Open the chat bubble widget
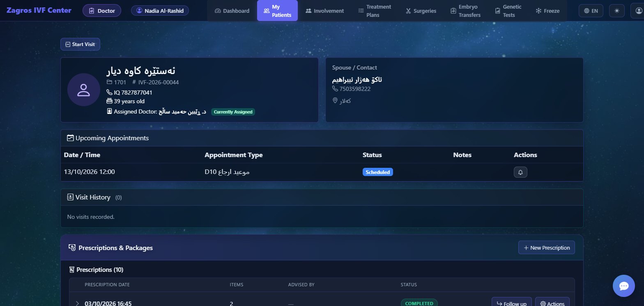 click(x=623, y=286)
